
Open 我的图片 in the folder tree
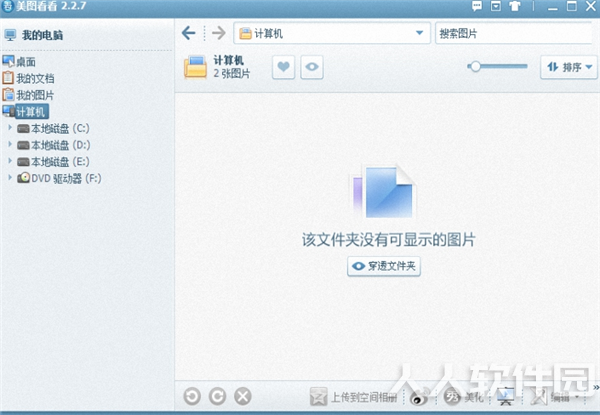[x=28, y=95]
